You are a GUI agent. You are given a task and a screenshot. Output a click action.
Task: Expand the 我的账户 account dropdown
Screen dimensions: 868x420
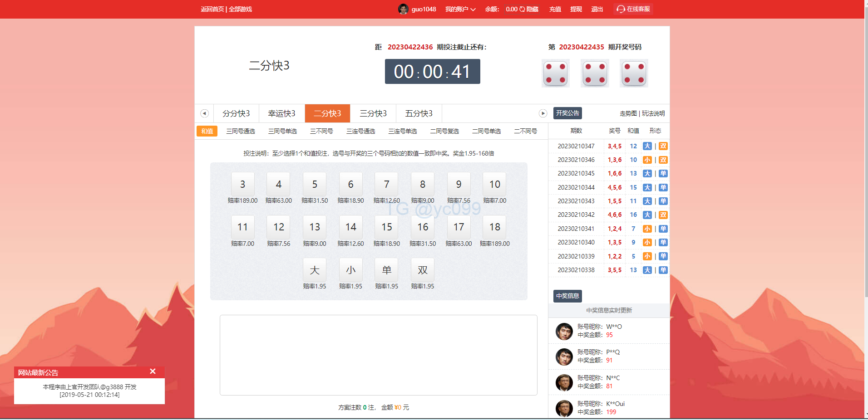[x=460, y=9]
